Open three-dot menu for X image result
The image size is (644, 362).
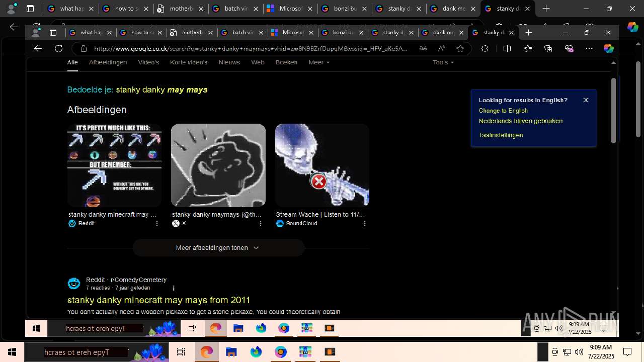260,223
